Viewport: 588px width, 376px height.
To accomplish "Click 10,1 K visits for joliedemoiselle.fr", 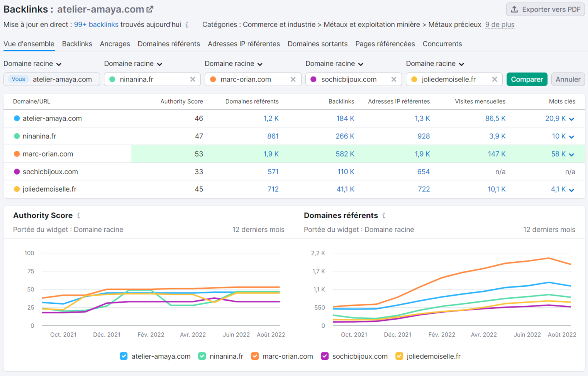I will point(496,189).
